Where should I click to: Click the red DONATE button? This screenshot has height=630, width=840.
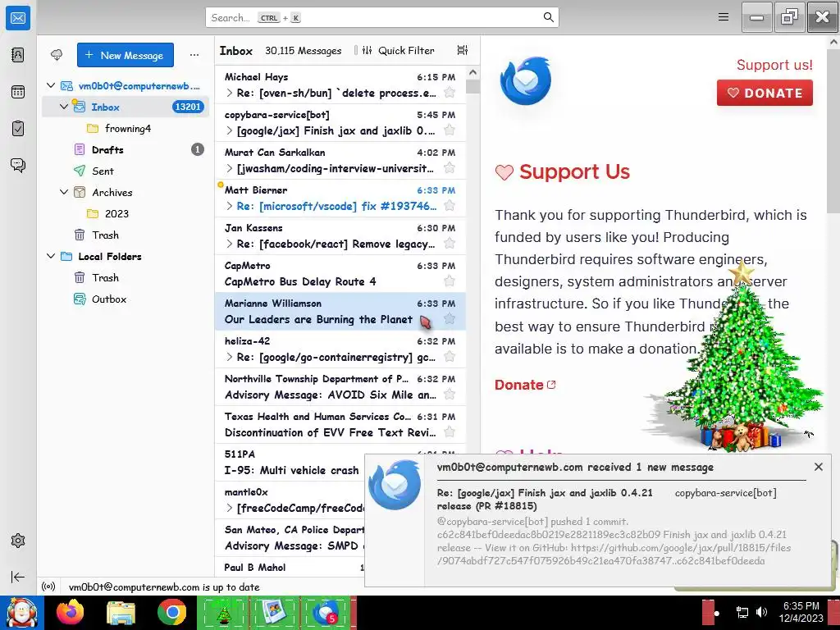[x=765, y=93]
